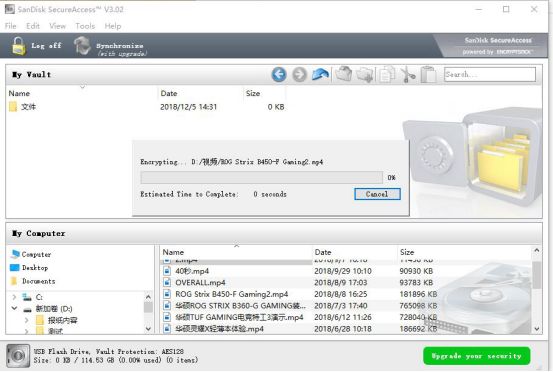Screen dimensions: 553x372
Task: Click the add folder icon
Action: (344, 74)
